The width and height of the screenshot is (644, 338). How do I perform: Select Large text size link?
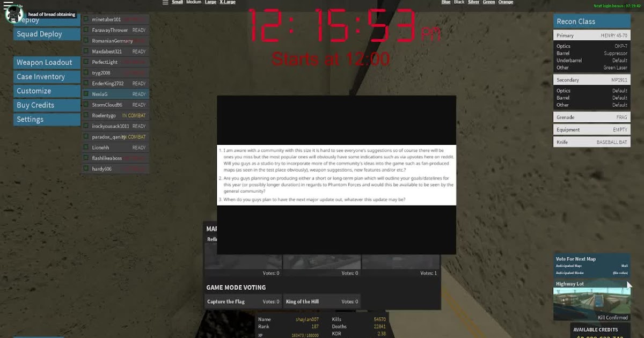(210, 2)
